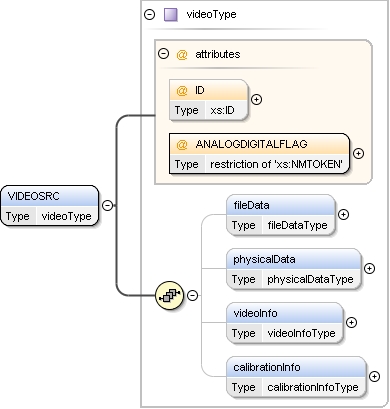Image resolution: width=390 pixels, height=409 pixels.
Task: Click the @ icon of ID attribute
Action: pyautogui.click(x=182, y=90)
